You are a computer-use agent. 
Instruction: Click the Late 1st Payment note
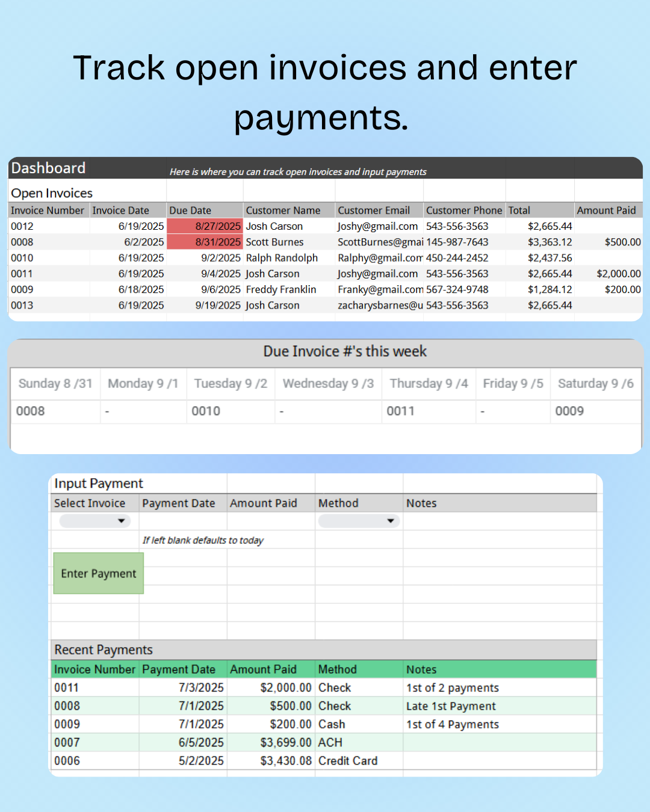point(451,706)
